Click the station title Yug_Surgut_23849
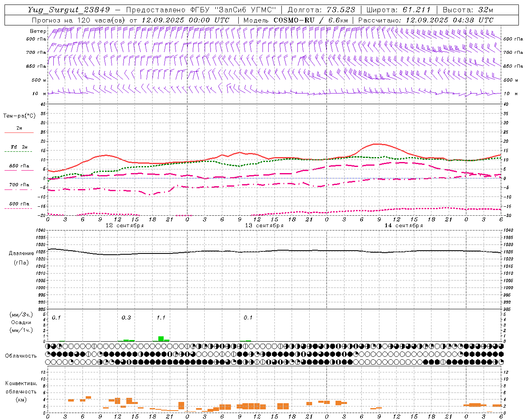The width and height of the screenshot is (525, 420). click(68, 10)
